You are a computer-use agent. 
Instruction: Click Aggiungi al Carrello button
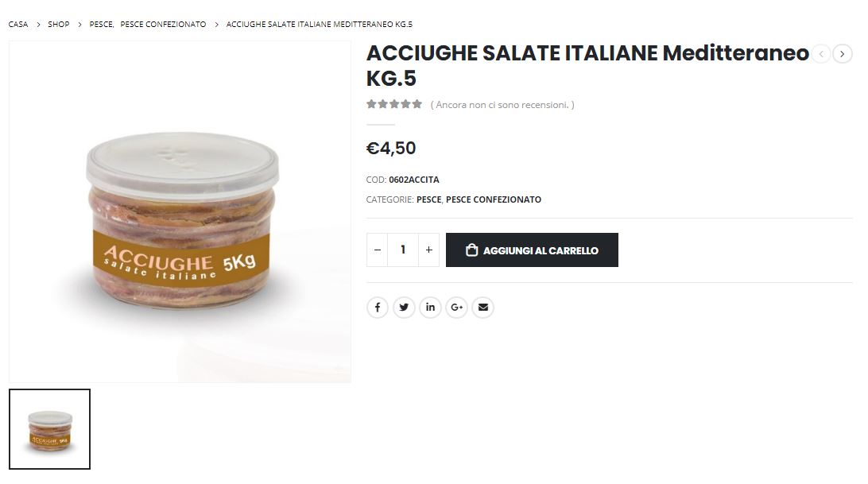532,250
